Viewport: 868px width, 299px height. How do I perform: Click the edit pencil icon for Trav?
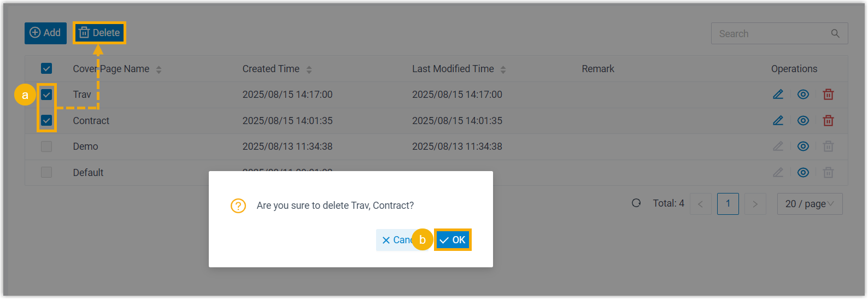pyautogui.click(x=778, y=95)
